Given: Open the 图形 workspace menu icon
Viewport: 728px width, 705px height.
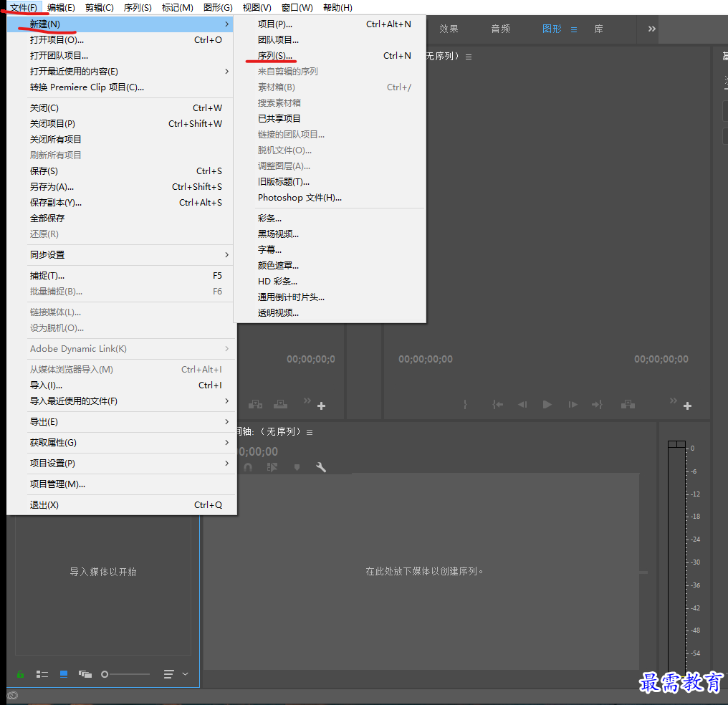Looking at the screenshot, I should [574, 29].
